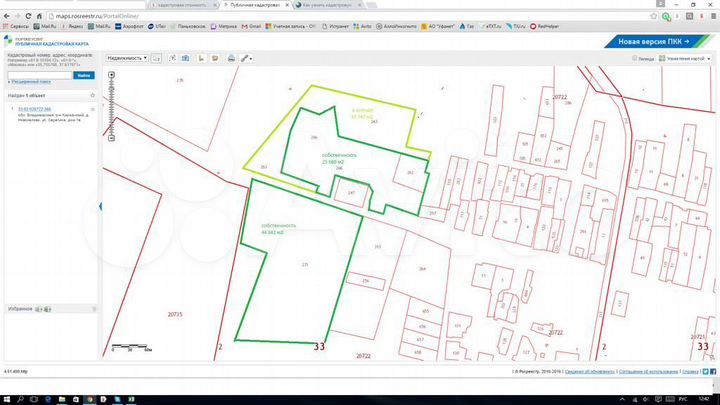This screenshot has height=405, width=720.
Task: Click the map zoom slider top button
Action: pos(113,72)
